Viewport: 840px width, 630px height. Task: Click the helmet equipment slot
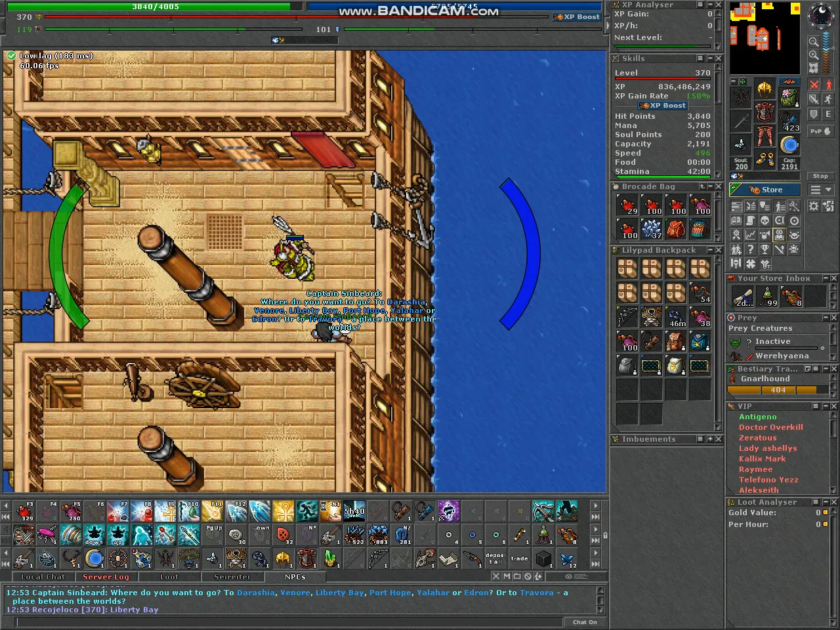pos(765,89)
